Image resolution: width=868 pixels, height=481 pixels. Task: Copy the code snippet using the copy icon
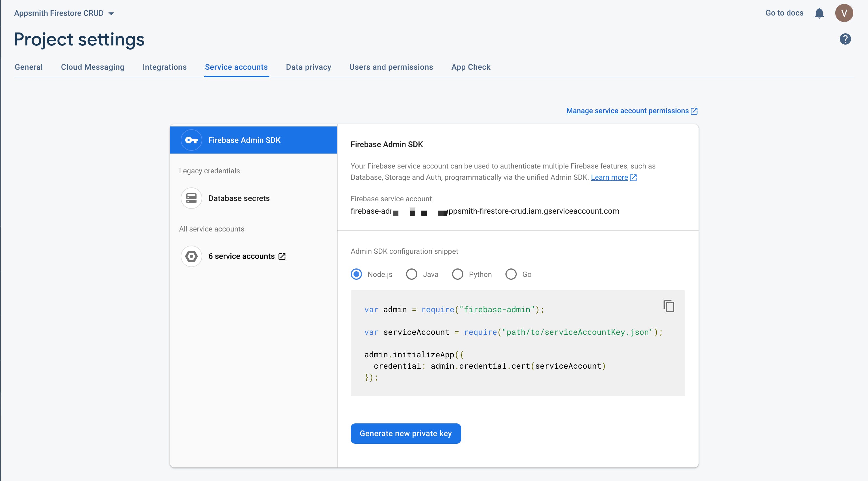pyautogui.click(x=669, y=306)
